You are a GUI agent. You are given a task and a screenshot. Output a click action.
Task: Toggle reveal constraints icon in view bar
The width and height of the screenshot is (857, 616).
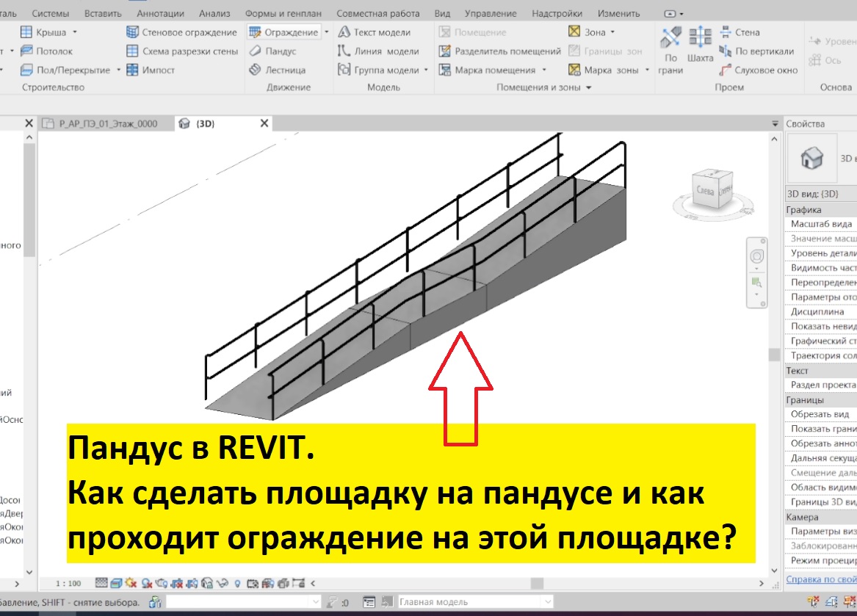(x=297, y=583)
